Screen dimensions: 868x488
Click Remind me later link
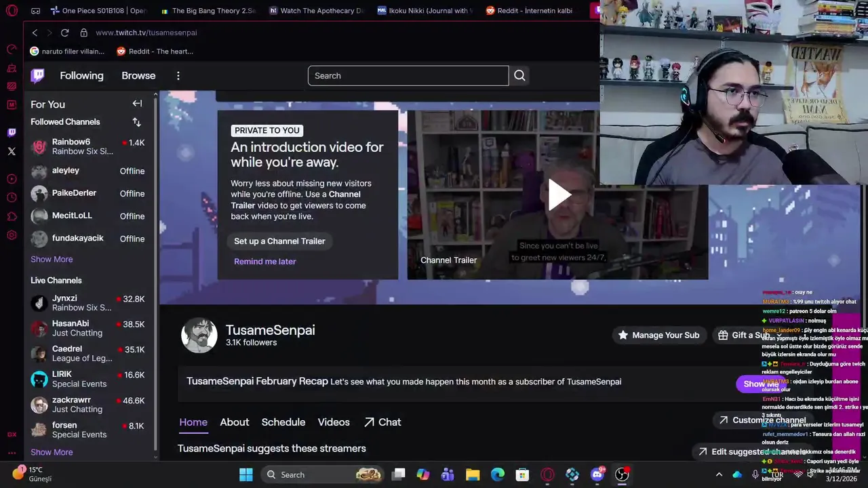tap(265, 262)
